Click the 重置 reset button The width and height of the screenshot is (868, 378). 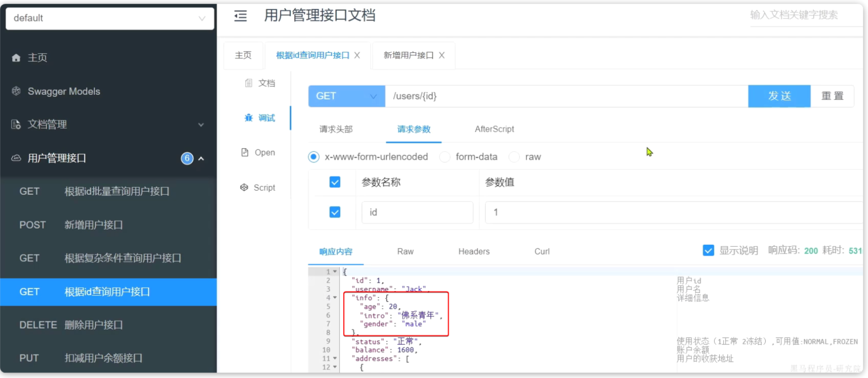(832, 96)
